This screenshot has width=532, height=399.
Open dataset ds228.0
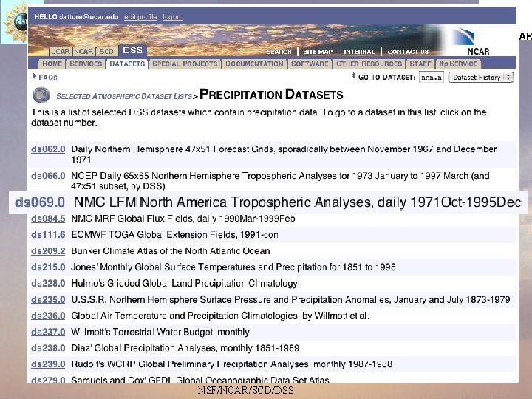(48, 283)
